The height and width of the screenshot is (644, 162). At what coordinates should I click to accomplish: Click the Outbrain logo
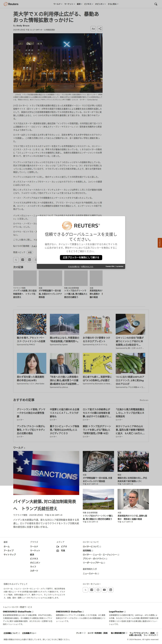click(144, 400)
